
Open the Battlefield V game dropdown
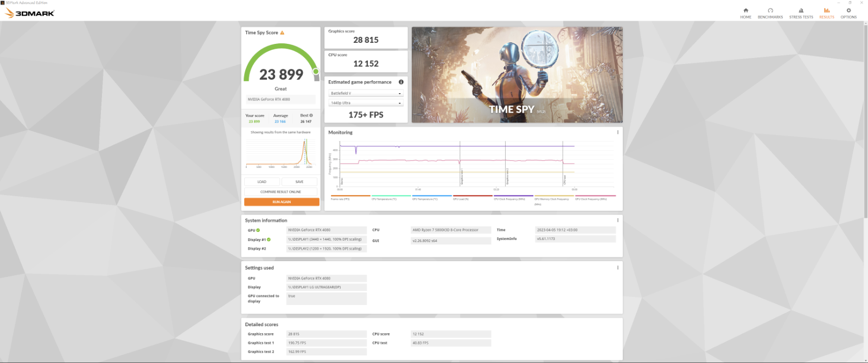[x=366, y=93]
